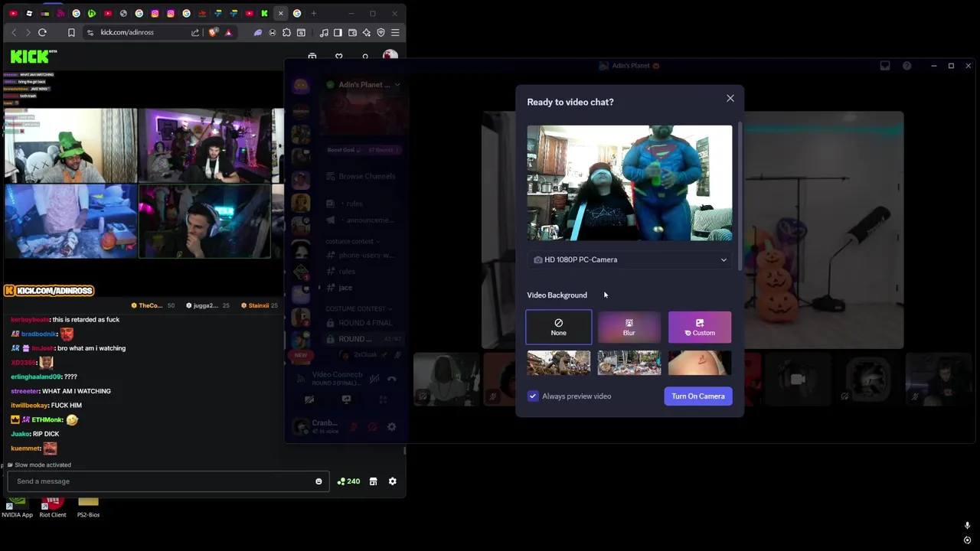Click share icon in address bar
This screenshot has height=551, width=980.
click(195, 32)
